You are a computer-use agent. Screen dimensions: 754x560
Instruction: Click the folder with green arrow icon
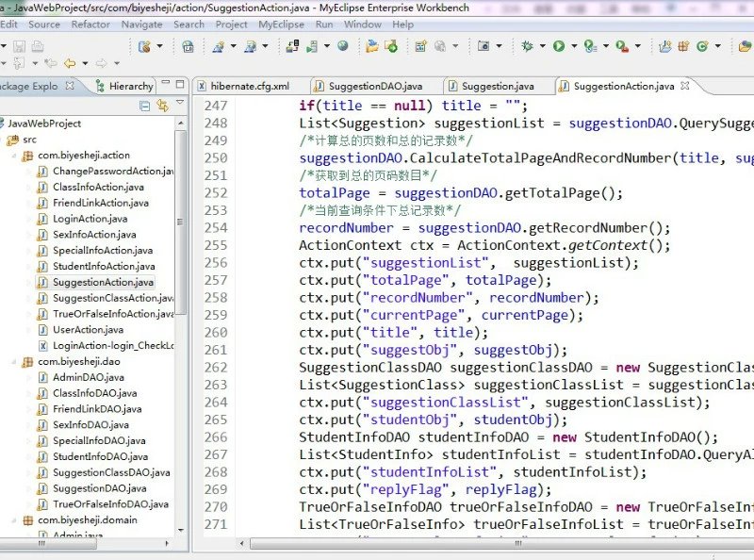(391, 46)
